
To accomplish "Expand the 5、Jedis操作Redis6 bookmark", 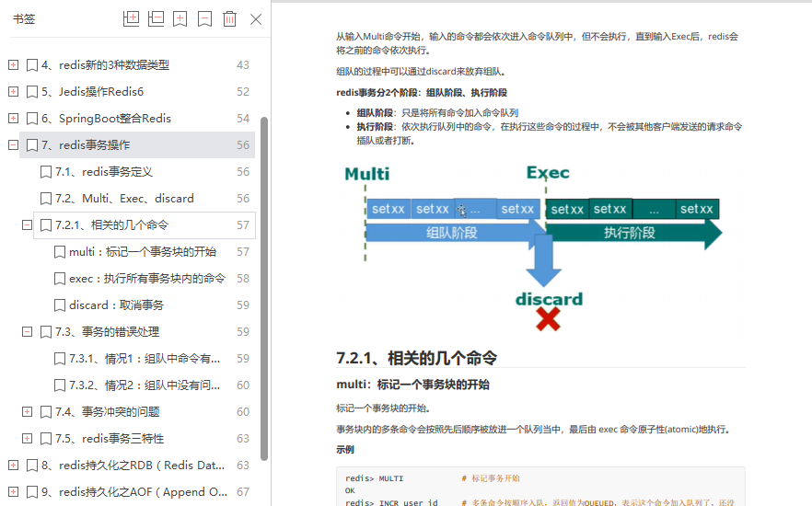I will [x=14, y=92].
